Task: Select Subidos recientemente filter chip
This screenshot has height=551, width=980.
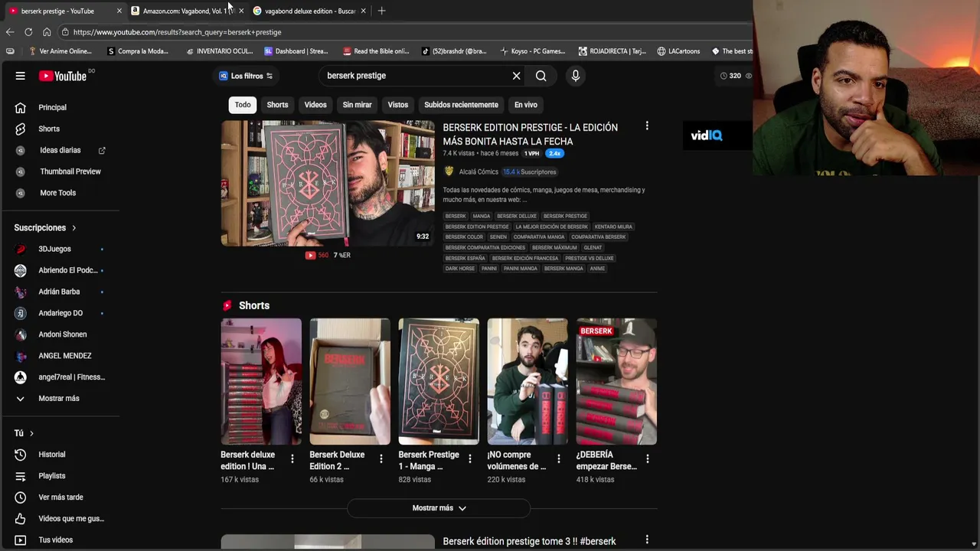Action: [461, 105]
